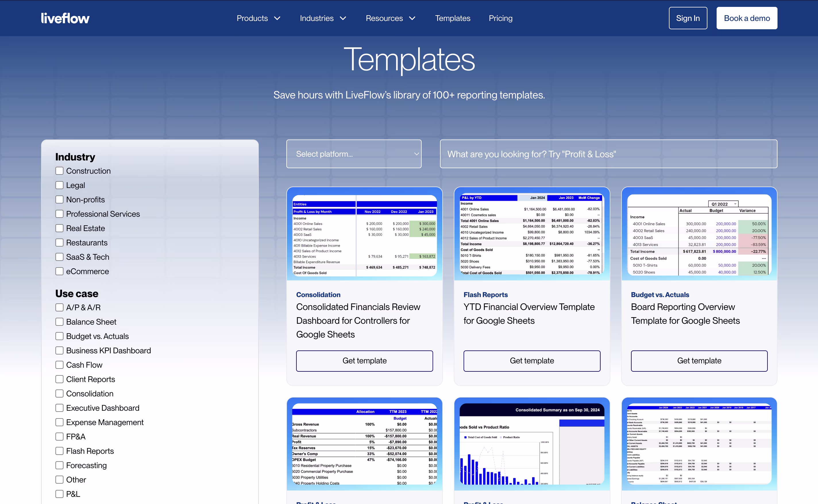Get the Consolidated Financials Review template

364,361
